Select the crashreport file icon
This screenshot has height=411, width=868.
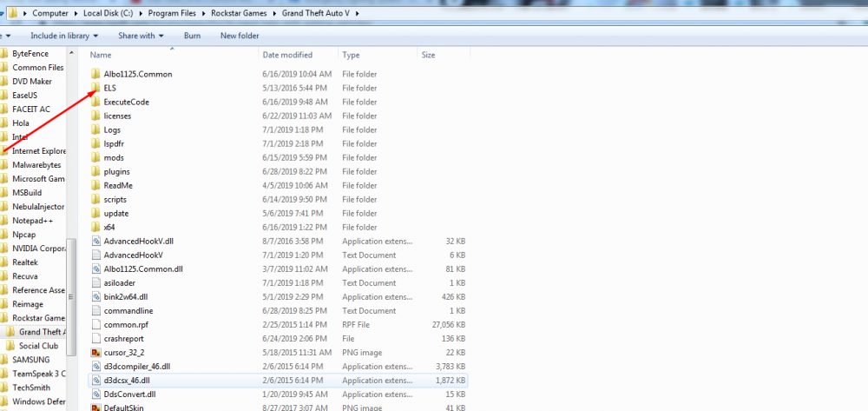pos(95,338)
